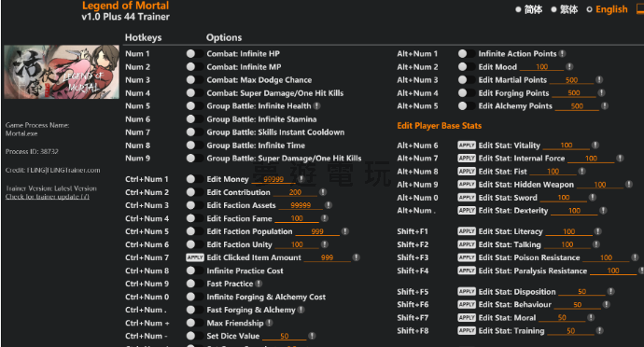
Task: Click the Edit Money value field
Action: point(273,179)
